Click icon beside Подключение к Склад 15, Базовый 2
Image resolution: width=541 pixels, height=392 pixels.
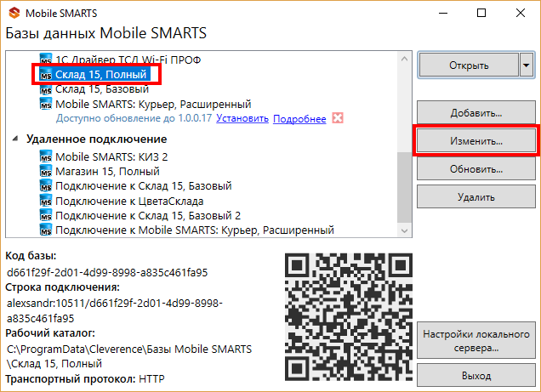46,215
